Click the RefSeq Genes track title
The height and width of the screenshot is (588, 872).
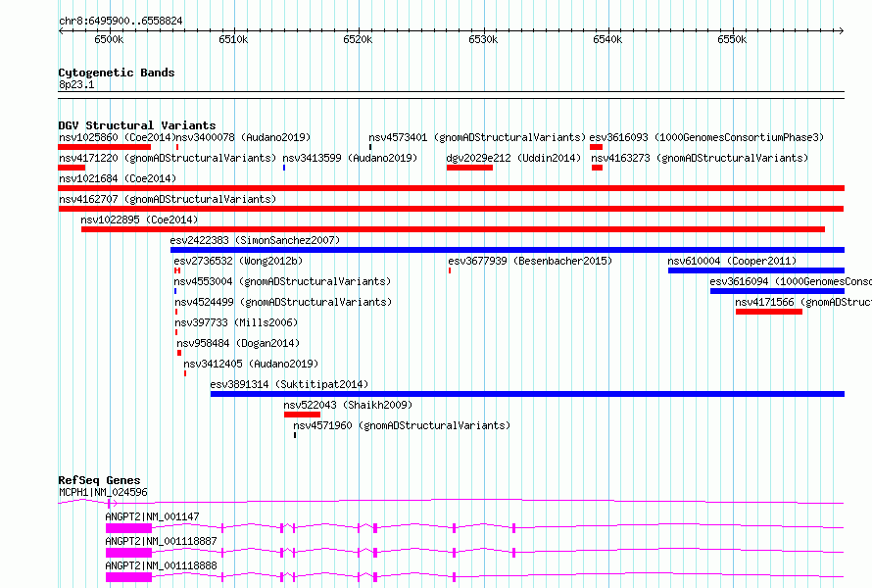pyautogui.click(x=99, y=480)
